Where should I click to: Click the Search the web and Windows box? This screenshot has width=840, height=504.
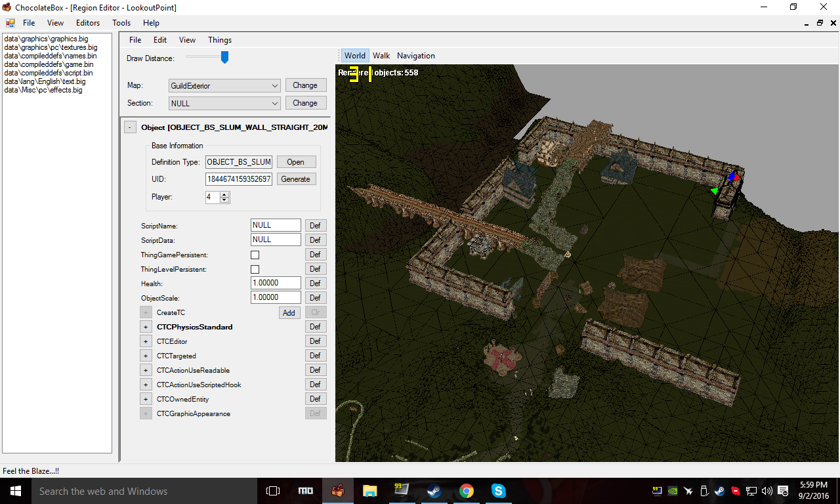tap(144, 491)
